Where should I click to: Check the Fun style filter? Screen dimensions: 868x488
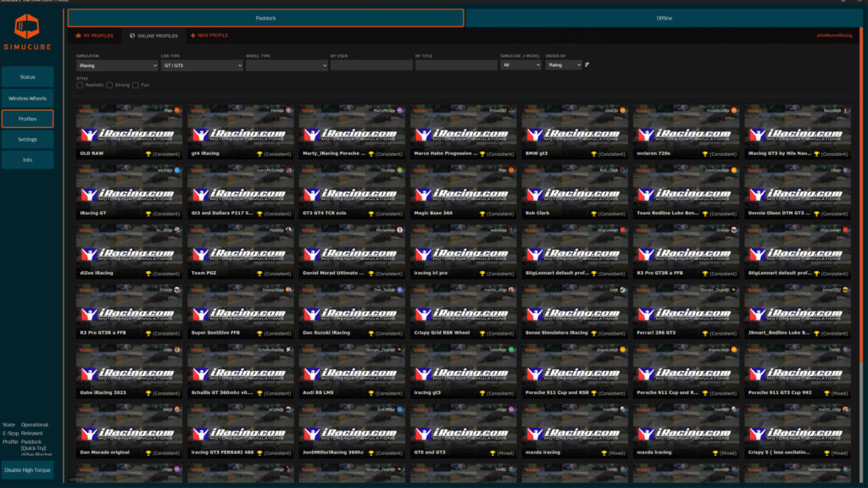pos(136,85)
